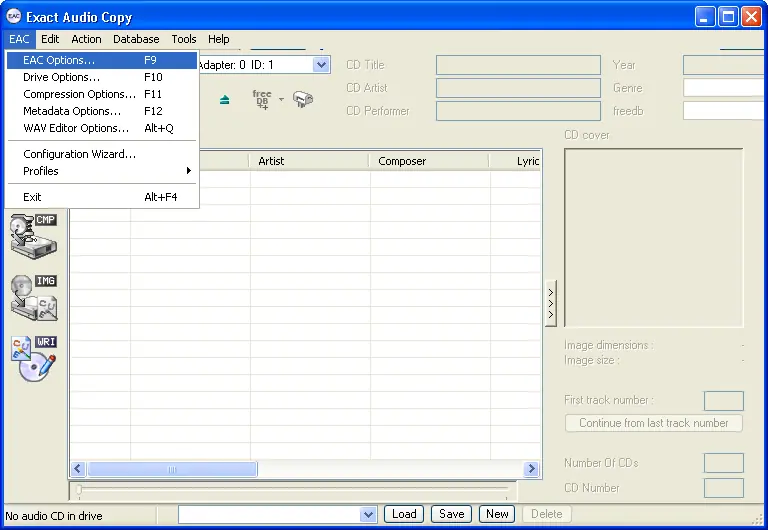Click the freedb category combo box

pos(725,111)
